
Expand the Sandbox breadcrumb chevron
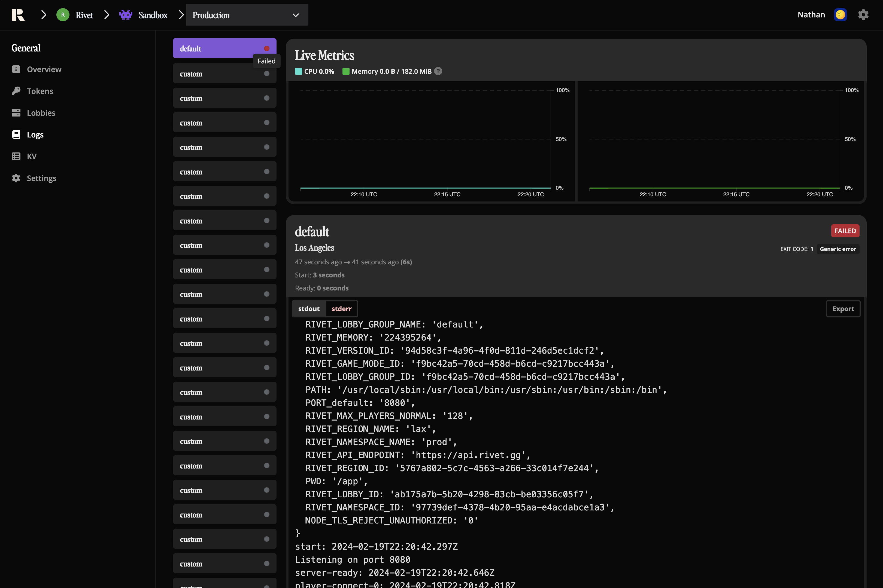pos(182,15)
